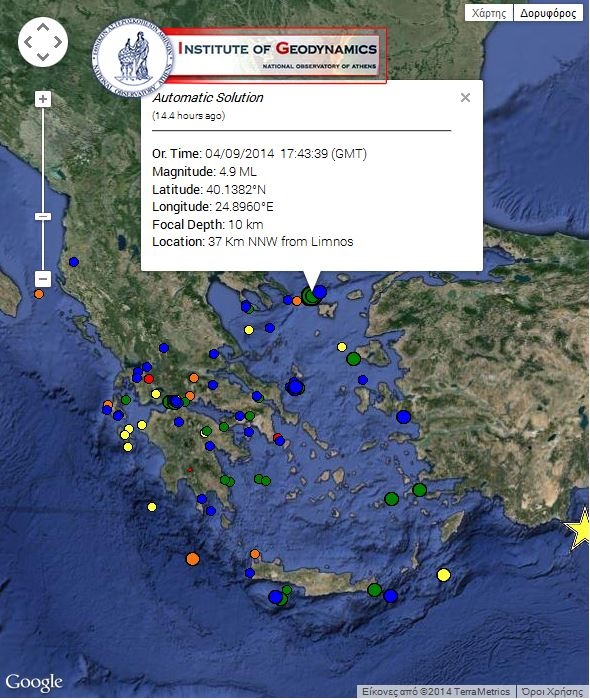Click the National Observatory round logo
Image resolution: width=590 pixels, height=699 pixels.
point(132,58)
